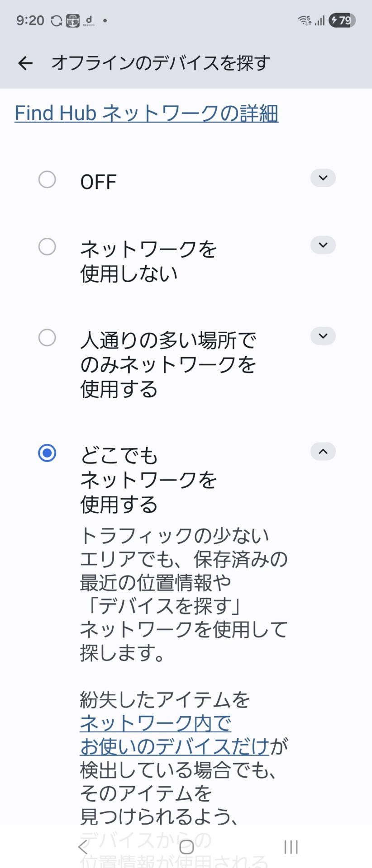The image size is (372, 868).
Task: Tap the オフラインのデバイスを探す page title
Action: coord(161,63)
